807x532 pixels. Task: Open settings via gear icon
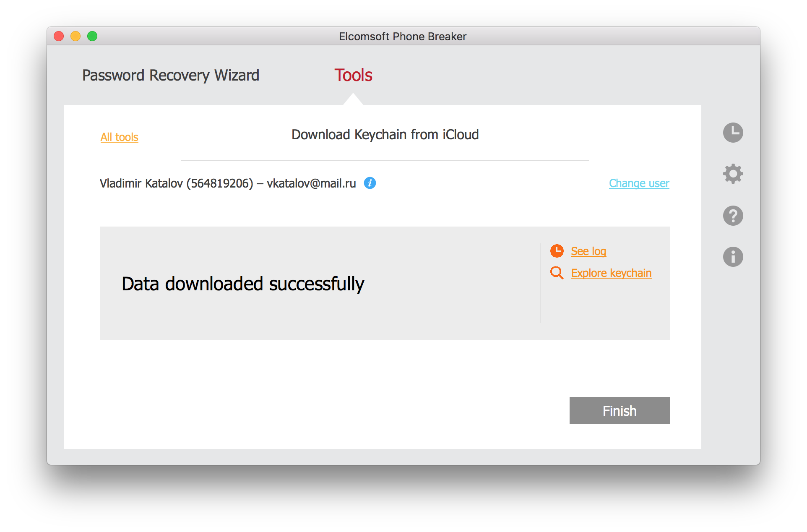tap(734, 173)
